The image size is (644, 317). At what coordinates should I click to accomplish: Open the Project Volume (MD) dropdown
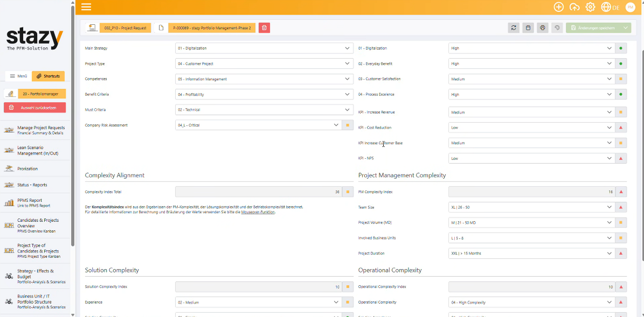click(531, 223)
